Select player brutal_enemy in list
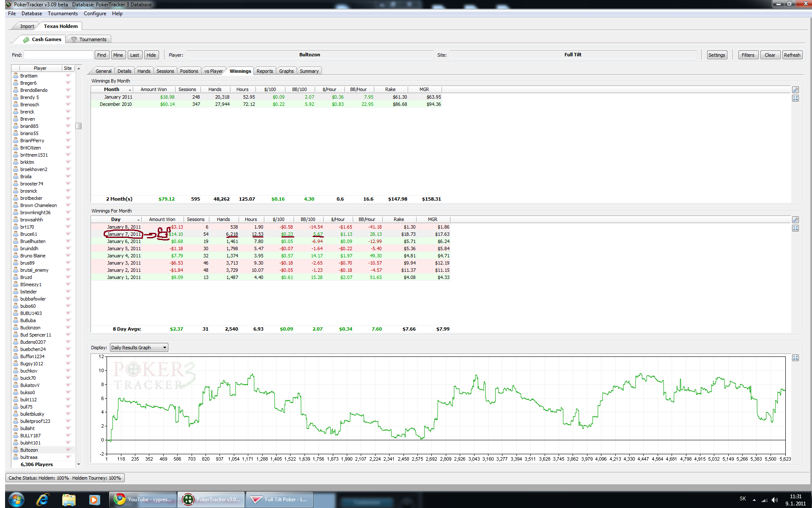Viewport: 812px width, 508px height. click(34, 270)
